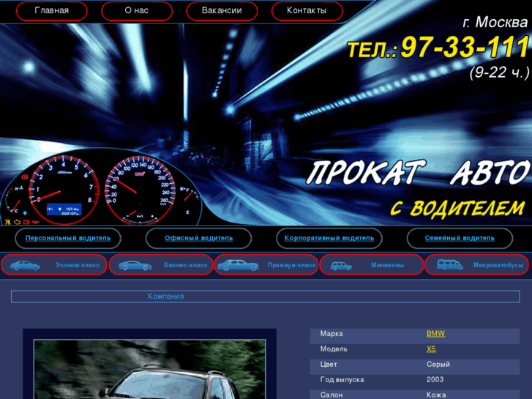Open the BMW brand link

click(x=435, y=333)
